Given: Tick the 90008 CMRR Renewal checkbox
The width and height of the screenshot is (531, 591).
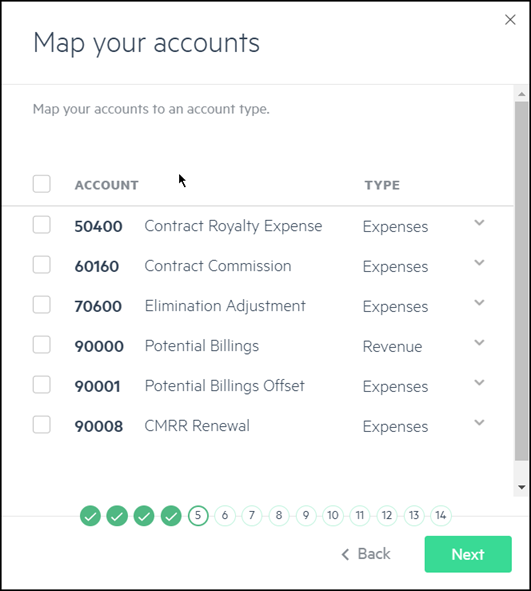Looking at the screenshot, I should pyautogui.click(x=41, y=425).
